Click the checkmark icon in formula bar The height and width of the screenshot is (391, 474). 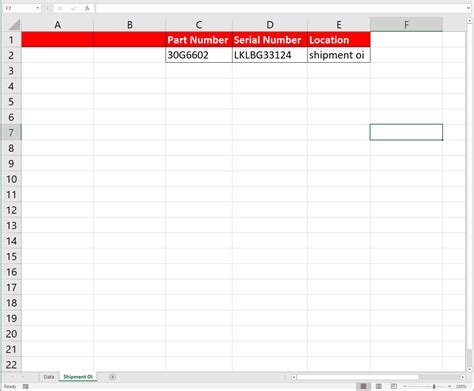coord(73,8)
